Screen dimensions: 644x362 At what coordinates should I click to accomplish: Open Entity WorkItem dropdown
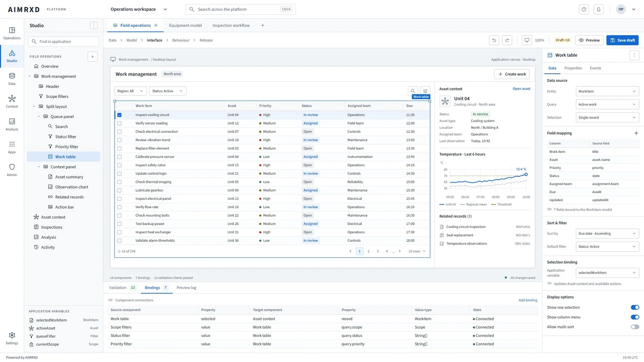607,91
